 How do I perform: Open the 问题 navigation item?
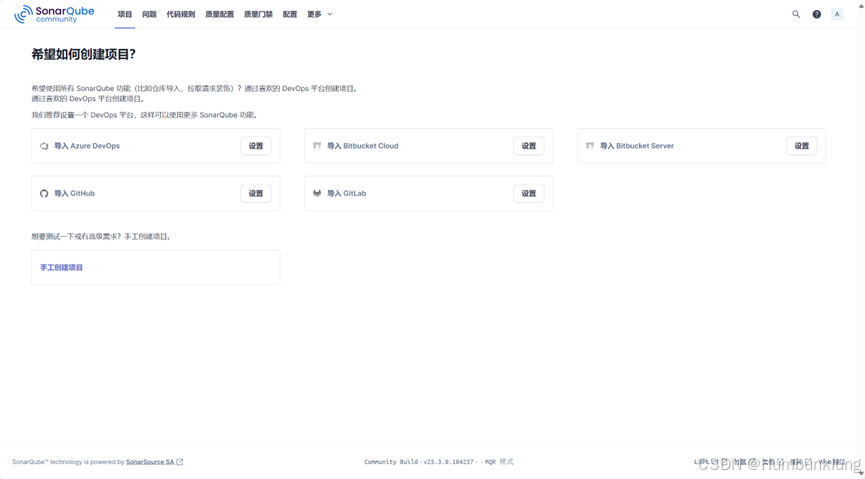coord(149,14)
